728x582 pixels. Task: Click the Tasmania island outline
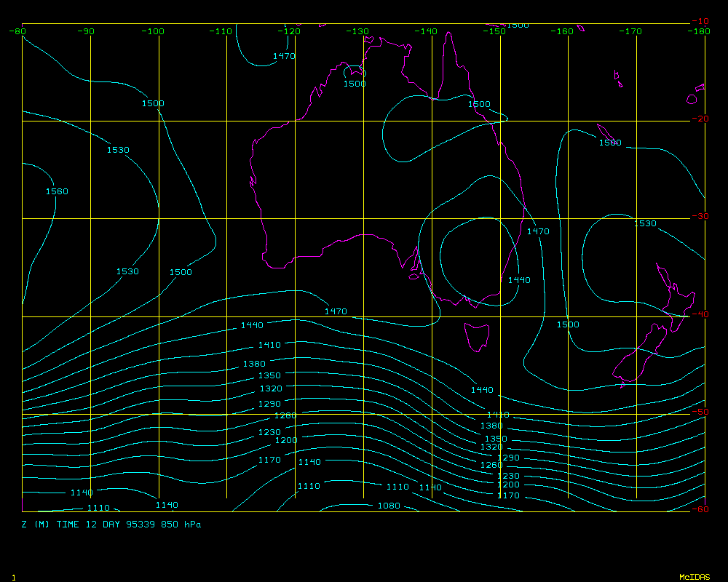pyautogui.click(x=478, y=338)
